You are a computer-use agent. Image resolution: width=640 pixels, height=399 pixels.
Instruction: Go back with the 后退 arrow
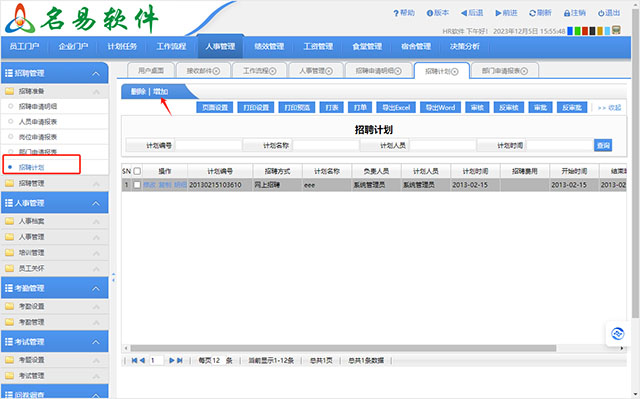472,13
